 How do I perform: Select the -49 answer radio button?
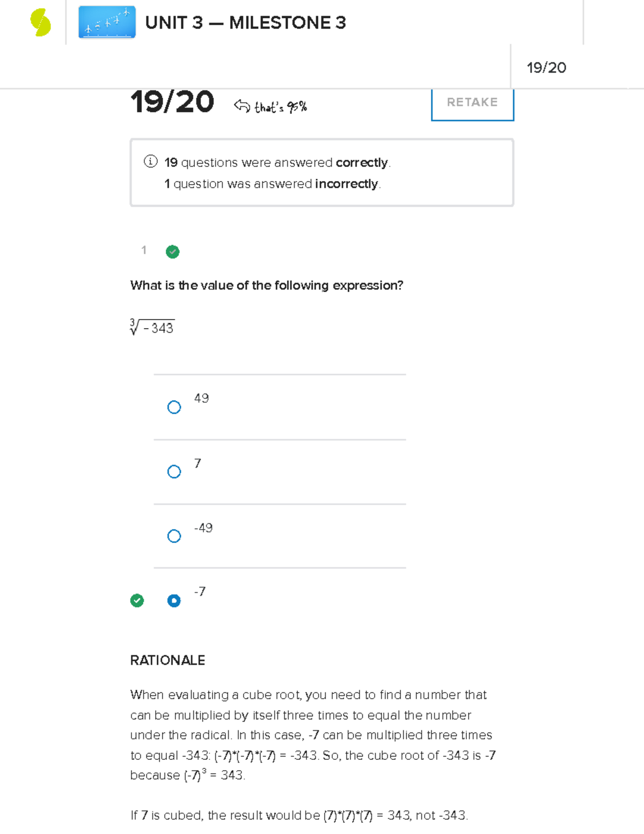(174, 536)
